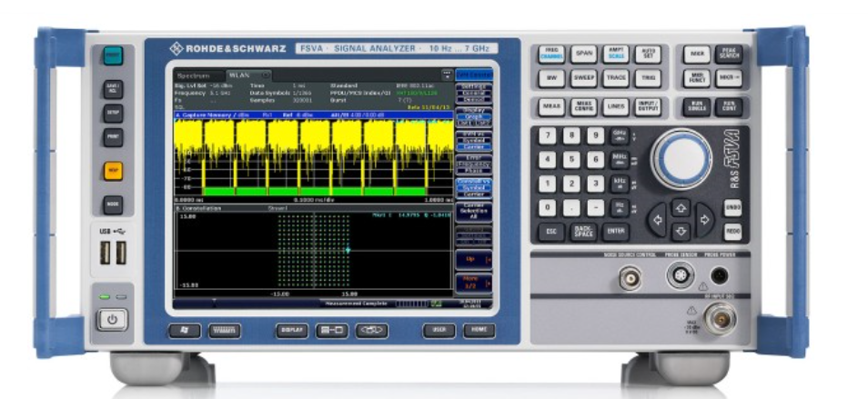The width and height of the screenshot is (868, 399).
Task: Hit the green PRESET key
Action: coord(113,55)
